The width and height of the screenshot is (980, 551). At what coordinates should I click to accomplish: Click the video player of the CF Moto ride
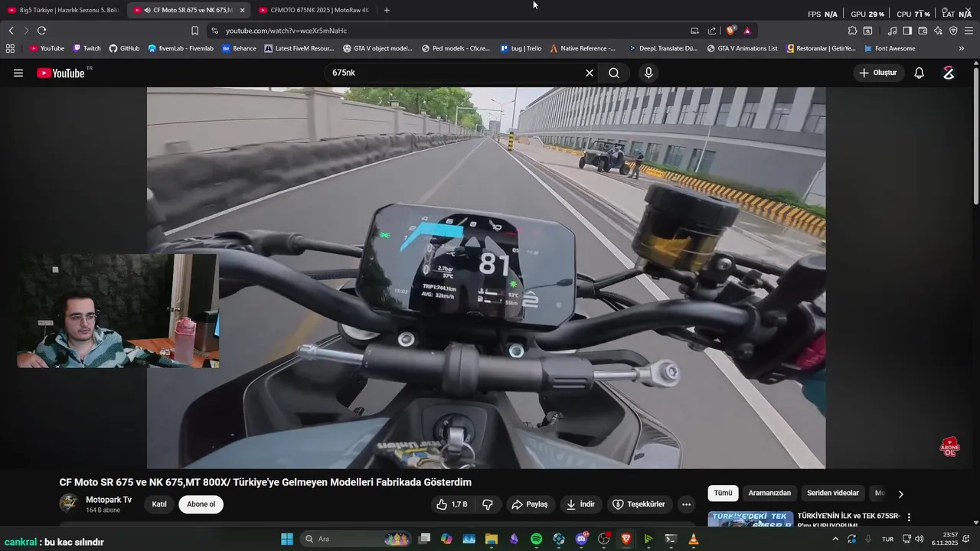pyautogui.click(x=486, y=278)
